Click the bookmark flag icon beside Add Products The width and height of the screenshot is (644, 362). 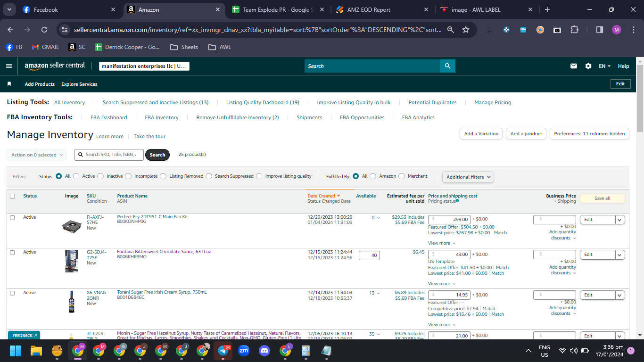click(x=9, y=84)
